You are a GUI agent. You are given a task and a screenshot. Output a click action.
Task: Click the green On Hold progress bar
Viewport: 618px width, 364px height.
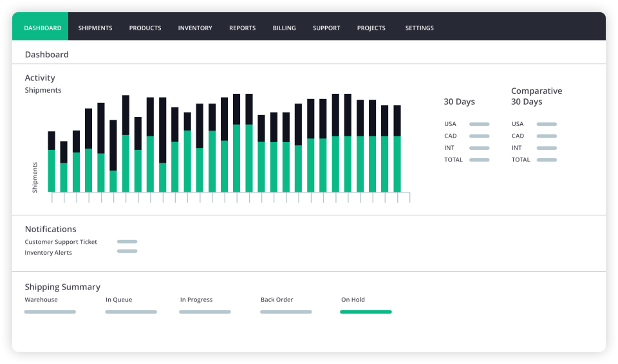pos(366,312)
